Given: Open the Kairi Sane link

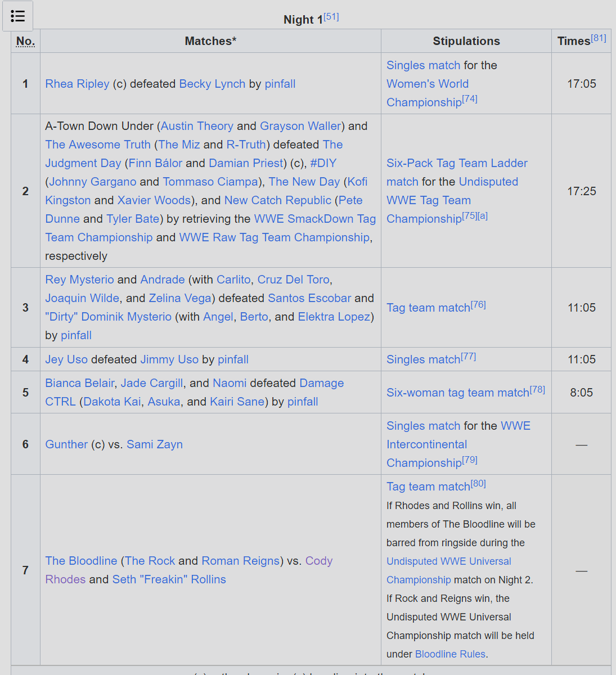Looking at the screenshot, I should [x=237, y=402].
